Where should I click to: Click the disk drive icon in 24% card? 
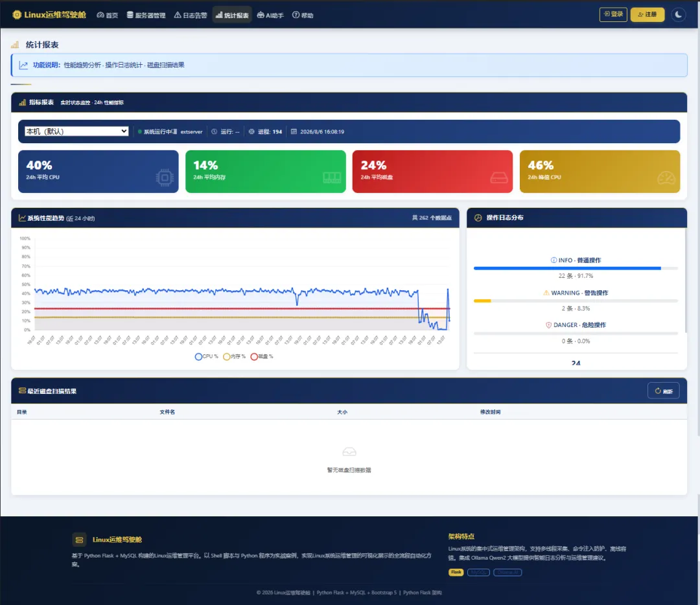pyautogui.click(x=498, y=178)
